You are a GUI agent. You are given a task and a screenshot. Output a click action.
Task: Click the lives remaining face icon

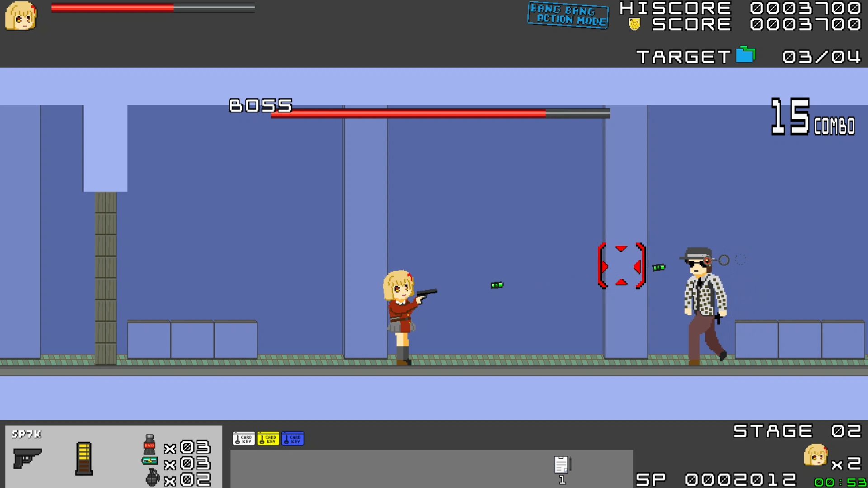(816, 455)
